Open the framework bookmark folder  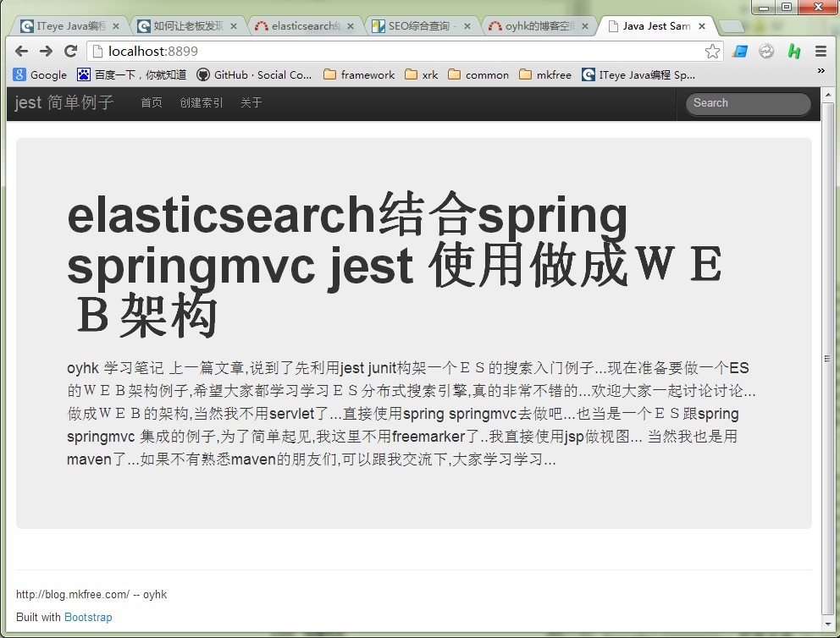360,75
